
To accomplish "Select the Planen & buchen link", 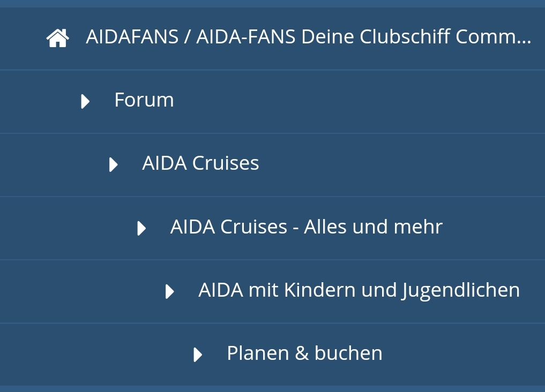I will pos(304,353).
